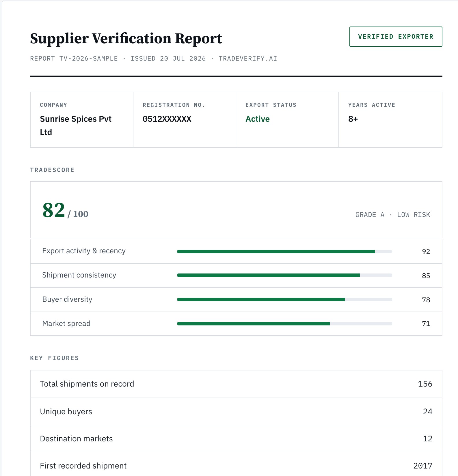
Task: Click the first recorded shipment year 2017
Action: (423, 466)
